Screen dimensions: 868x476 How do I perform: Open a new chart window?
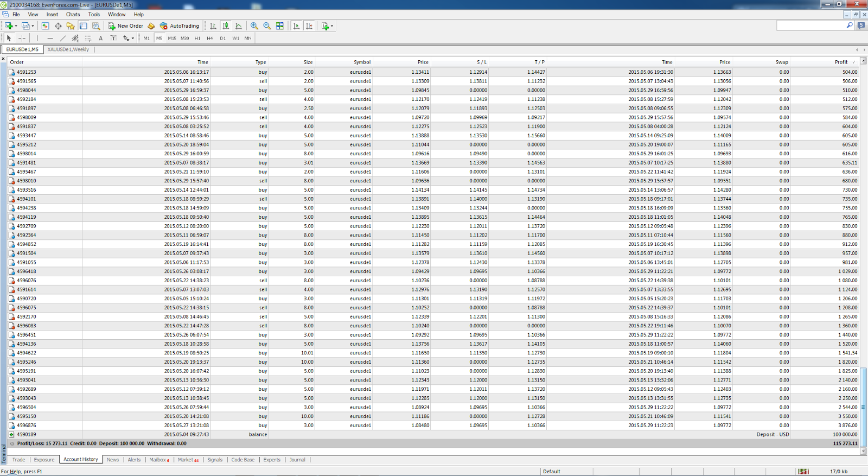pos(9,26)
